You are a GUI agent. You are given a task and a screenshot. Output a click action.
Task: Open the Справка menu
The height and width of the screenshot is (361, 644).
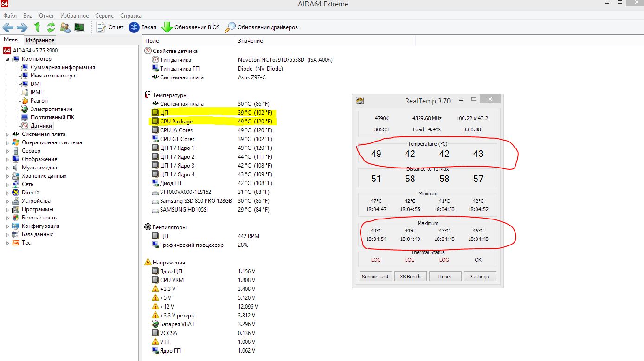[131, 16]
